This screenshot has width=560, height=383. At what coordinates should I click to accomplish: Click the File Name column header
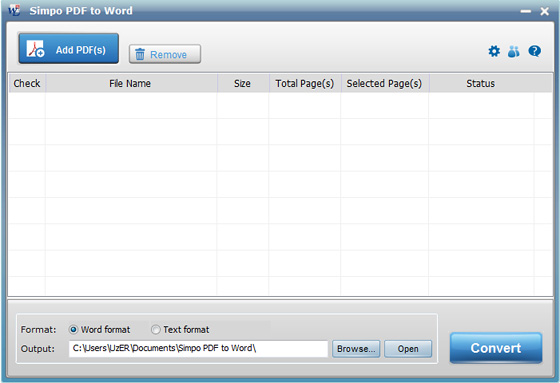131,83
